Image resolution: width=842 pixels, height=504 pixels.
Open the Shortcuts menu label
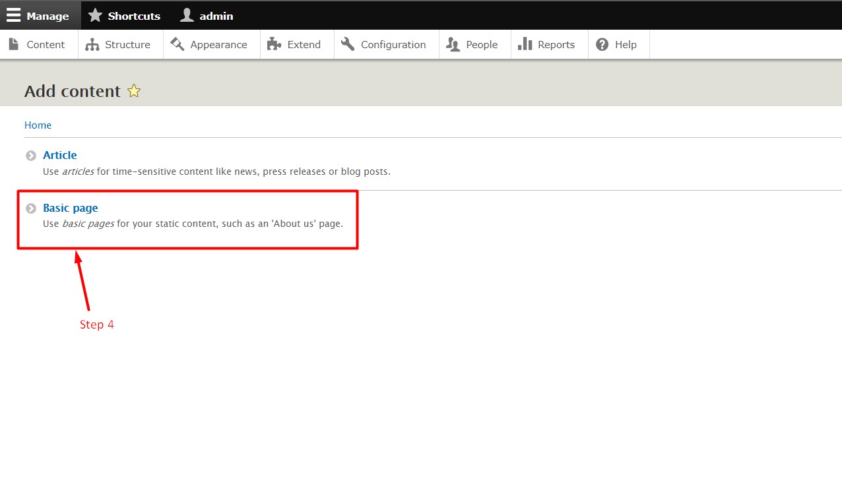click(134, 16)
